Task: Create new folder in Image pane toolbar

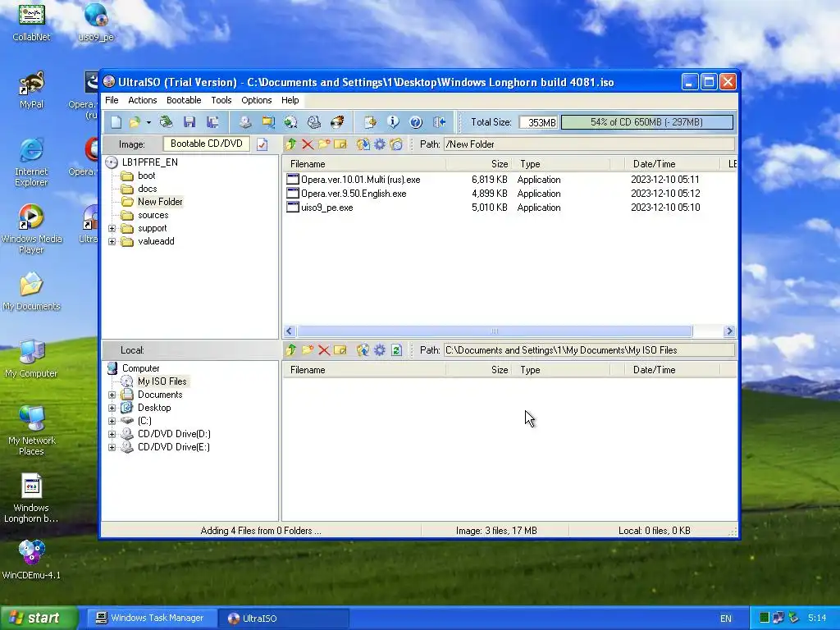Action: pyautogui.click(x=324, y=144)
